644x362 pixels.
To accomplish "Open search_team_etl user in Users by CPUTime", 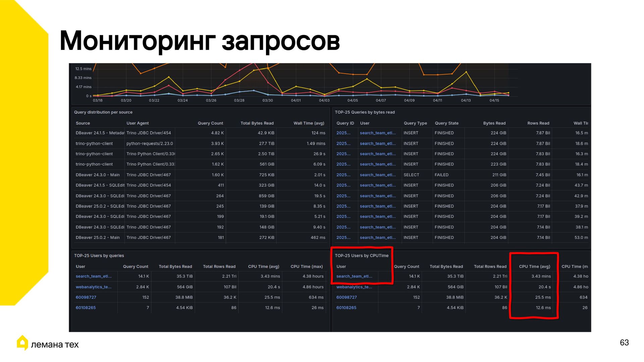I will point(354,276).
